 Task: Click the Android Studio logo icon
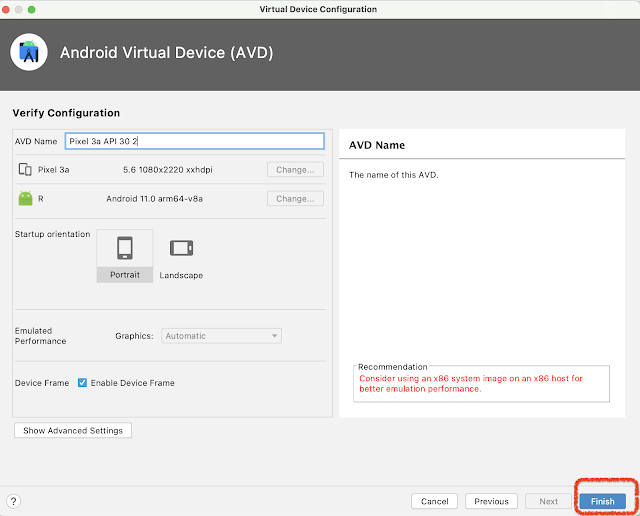[29, 52]
